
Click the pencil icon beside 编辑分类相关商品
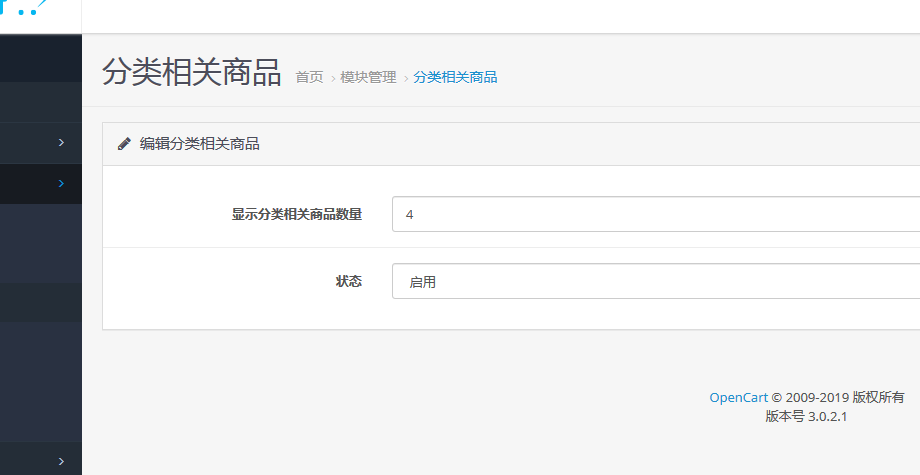(124, 144)
